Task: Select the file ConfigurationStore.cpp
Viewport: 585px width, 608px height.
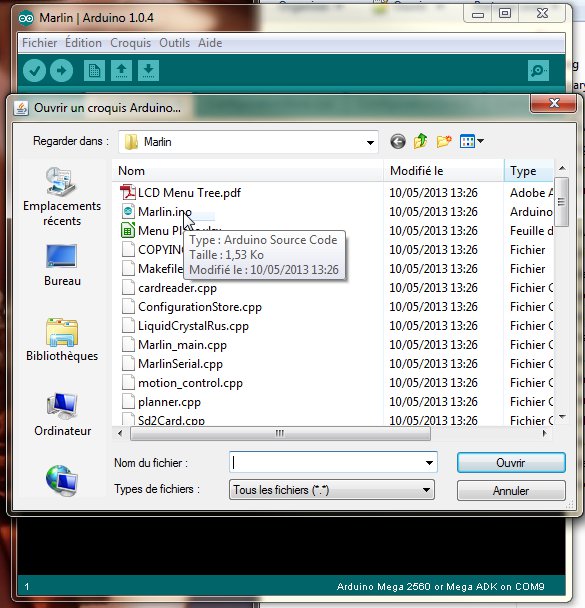Action: (x=200, y=307)
